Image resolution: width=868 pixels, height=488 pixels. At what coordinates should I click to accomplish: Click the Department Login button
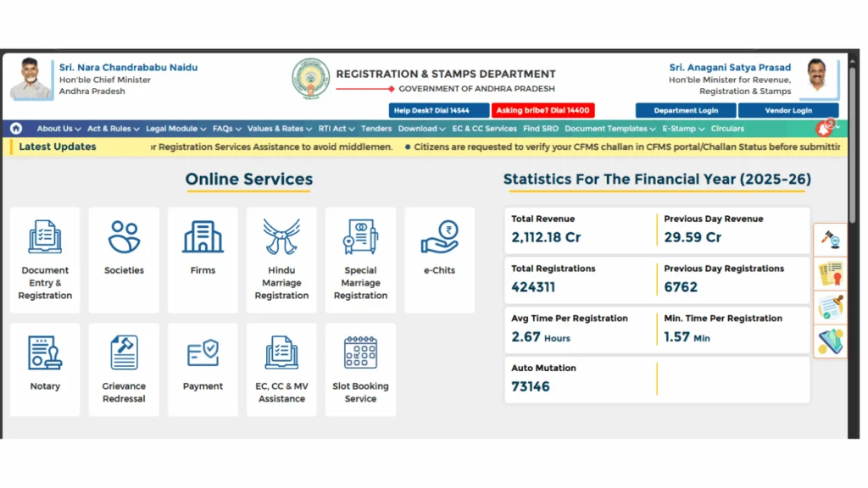pyautogui.click(x=686, y=110)
